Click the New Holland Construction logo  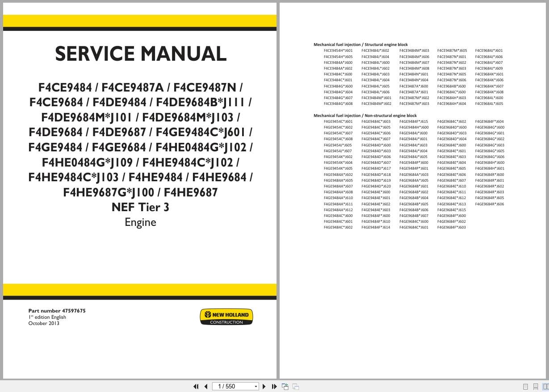click(226, 317)
